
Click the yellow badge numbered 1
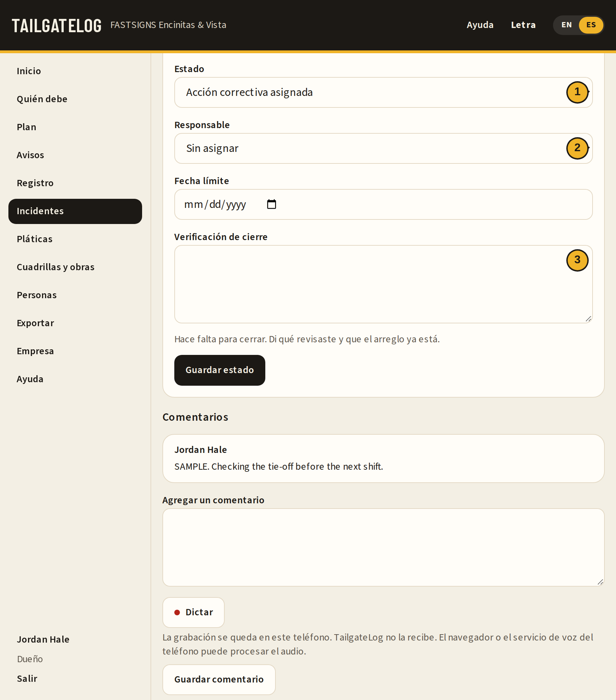coord(577,92)
